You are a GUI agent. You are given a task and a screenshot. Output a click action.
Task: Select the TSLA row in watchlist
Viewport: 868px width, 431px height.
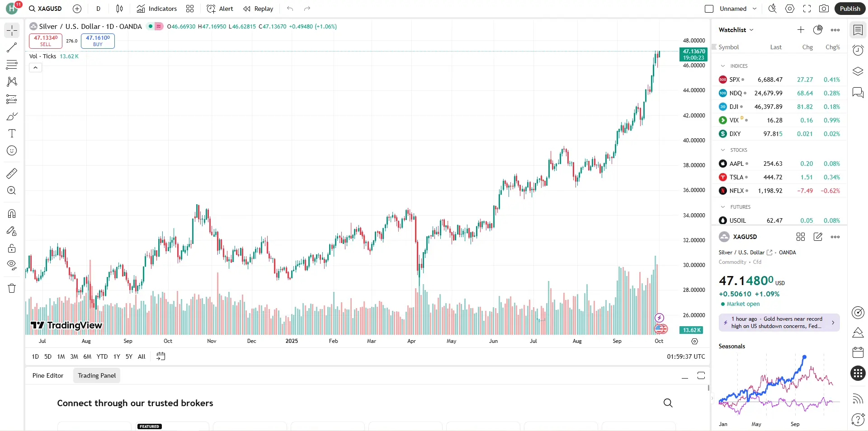click(x=779, y=177)
